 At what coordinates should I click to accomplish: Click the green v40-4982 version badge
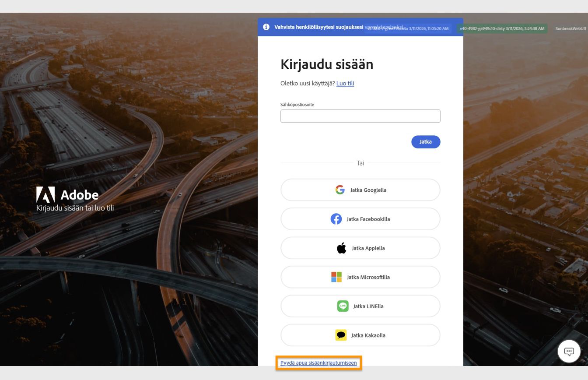(502, 28)
